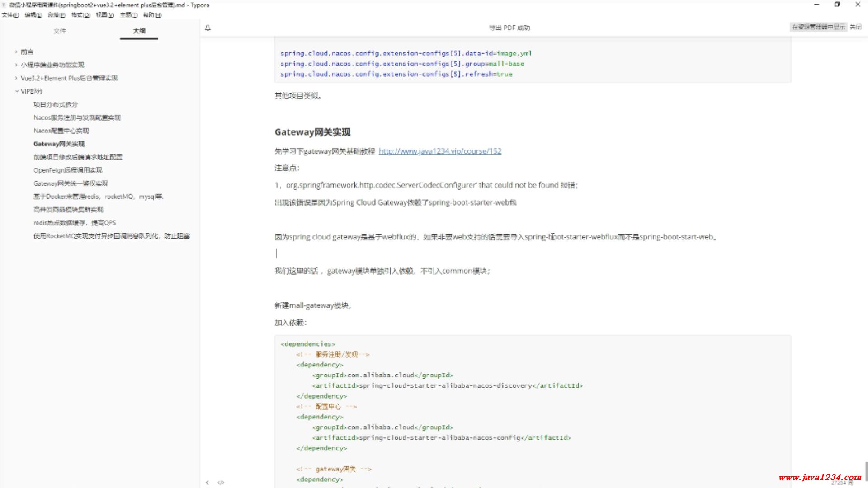Dismiss export notice with 关闭
Image resolution: width=868 pixels, height=488 pixels.
(855, 27)
